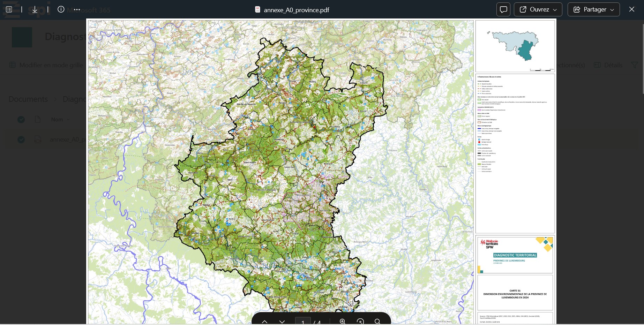The height and width of the screenshot is (325, 644).
Task: Open the Ouvrez dropdown menu
Action: (538, 9)
